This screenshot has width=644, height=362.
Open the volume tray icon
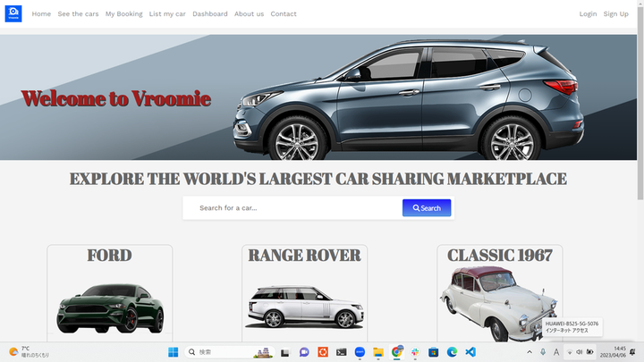[x=580, y=352]
